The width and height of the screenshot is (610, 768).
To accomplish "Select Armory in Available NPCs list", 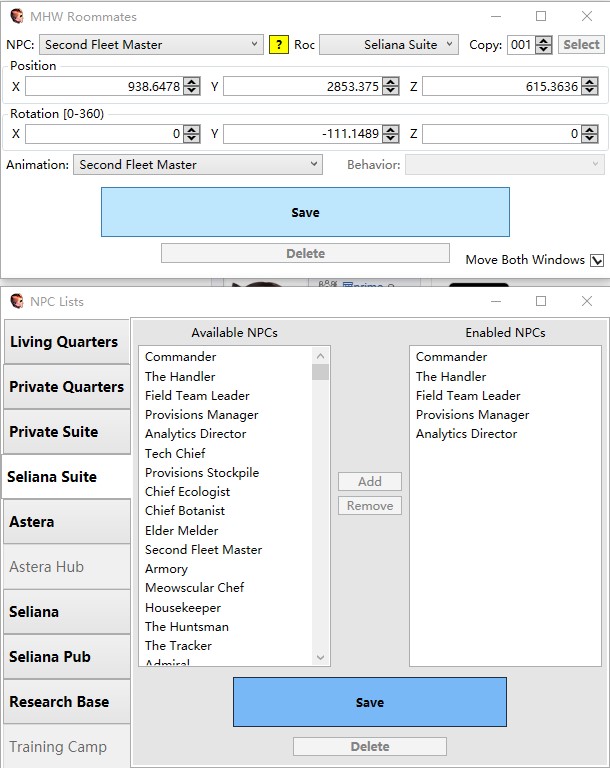I will 226,568.
